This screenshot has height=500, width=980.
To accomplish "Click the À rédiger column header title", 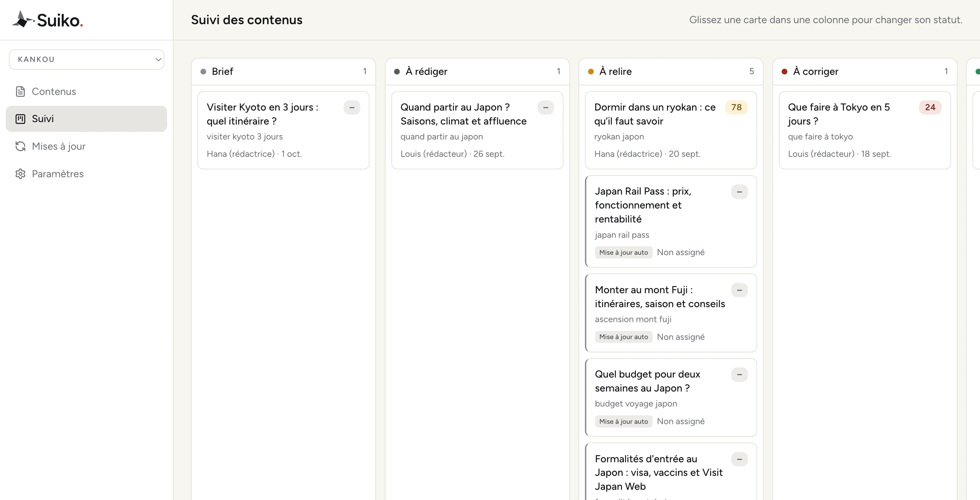I will coord(426,71).
